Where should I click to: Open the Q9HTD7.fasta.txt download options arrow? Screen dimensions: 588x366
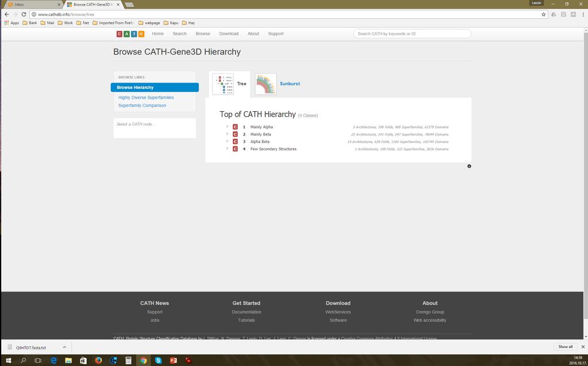(64, 347)
